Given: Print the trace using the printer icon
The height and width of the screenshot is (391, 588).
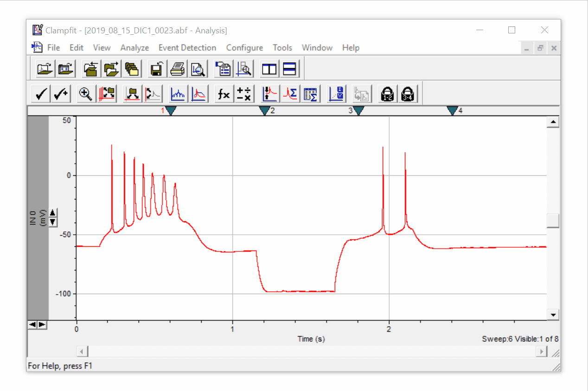Looking at the screenshot, I should click(x=178, y=69).
